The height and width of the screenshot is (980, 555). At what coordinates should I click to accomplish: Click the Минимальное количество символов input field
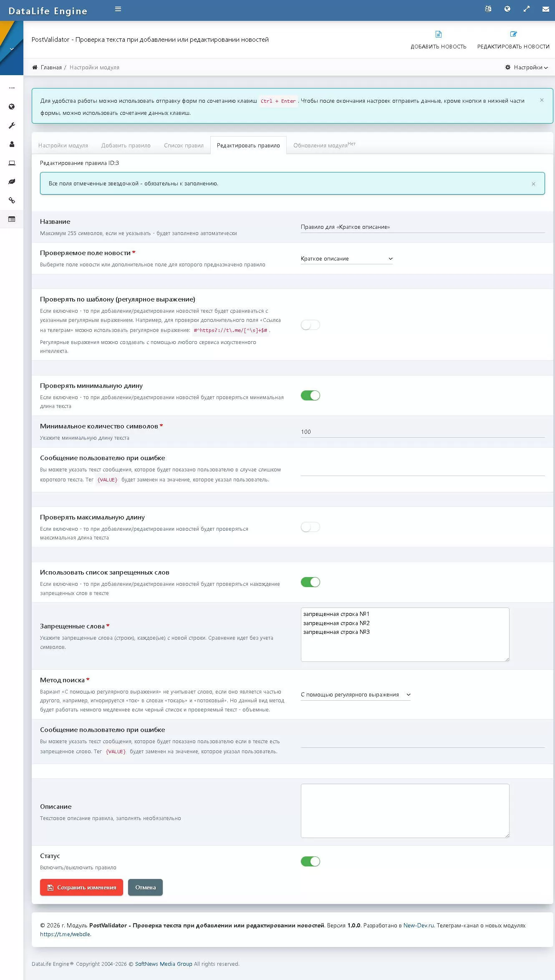tap(422, 432)
